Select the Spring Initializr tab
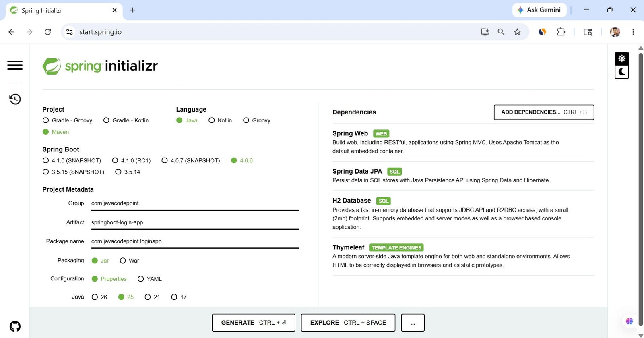 point(64,10)
